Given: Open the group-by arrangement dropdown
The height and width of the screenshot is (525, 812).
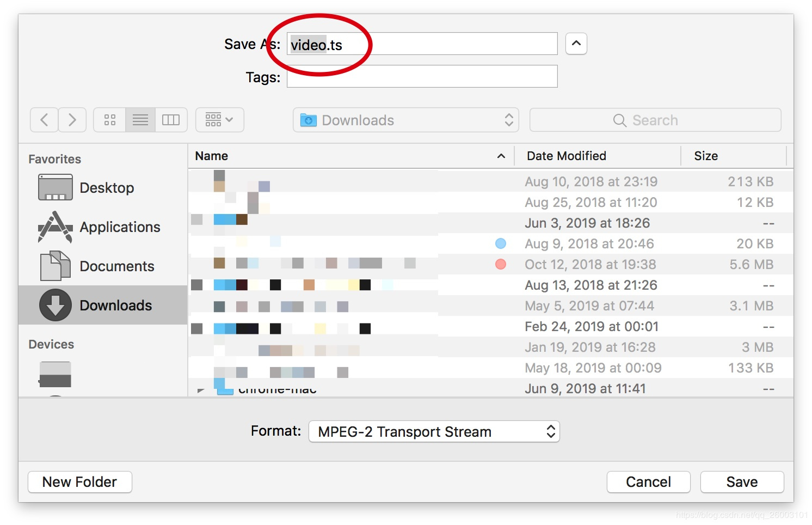Looking at the screenshot, I should point(219,120).
